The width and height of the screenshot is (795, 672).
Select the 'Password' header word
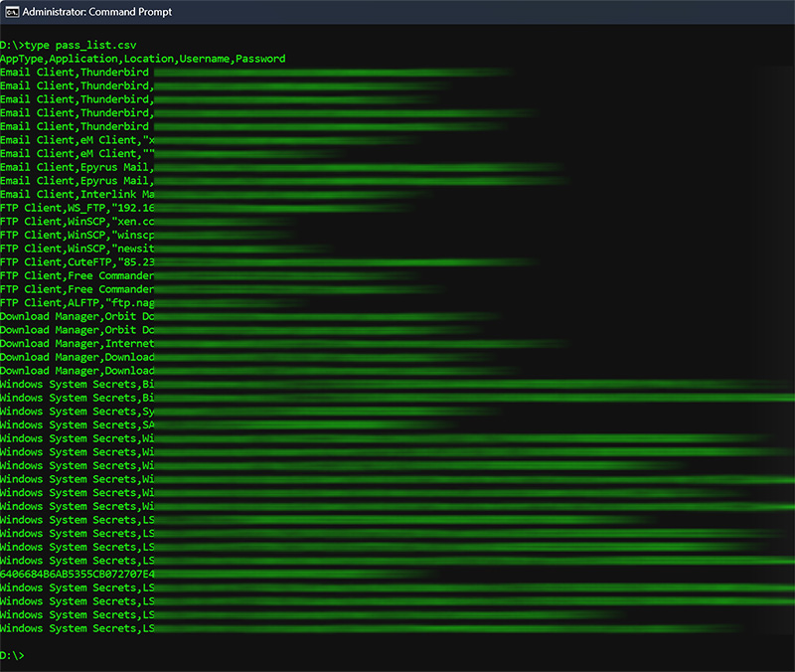pyautogui.click(x=260, y=59)
